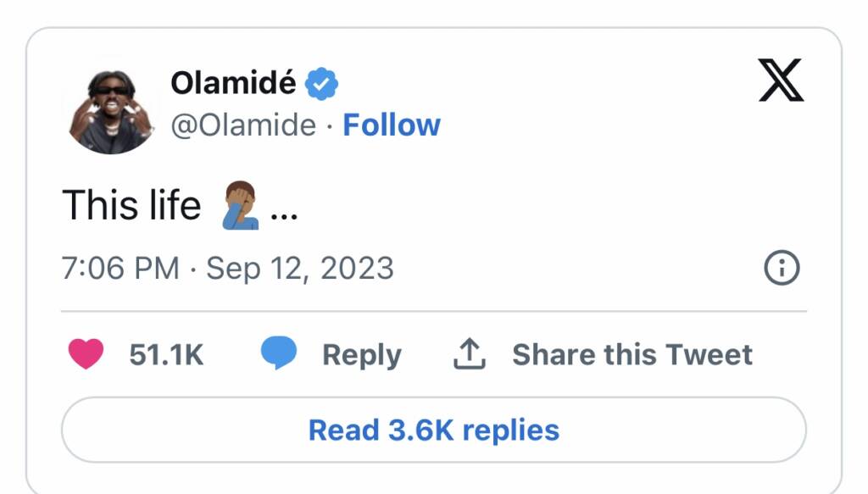868x494 pixels.
Task: Open the info circle icon
Action: point(782,269)
